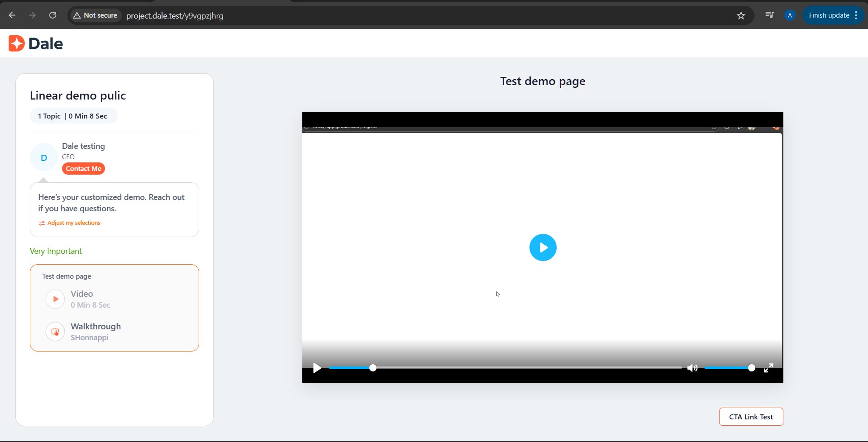Select the address bar URL project.dale.test
Image resolution: width=868 pixels, height=442 pixels.
click(x=175, y=16)
